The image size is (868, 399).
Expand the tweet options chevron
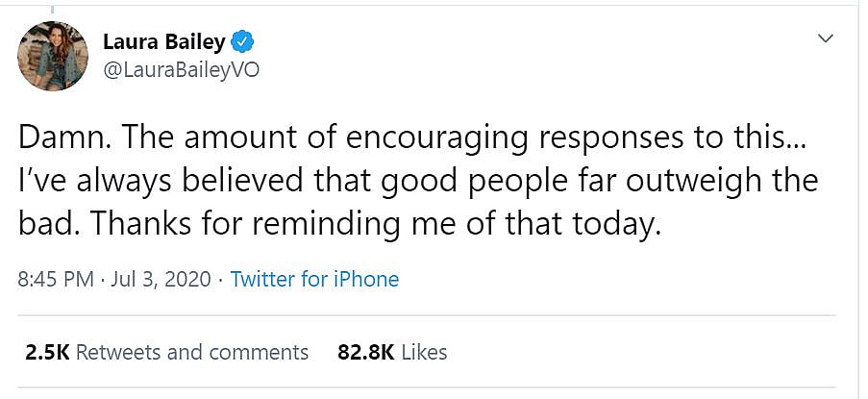[x=825, y=38]
